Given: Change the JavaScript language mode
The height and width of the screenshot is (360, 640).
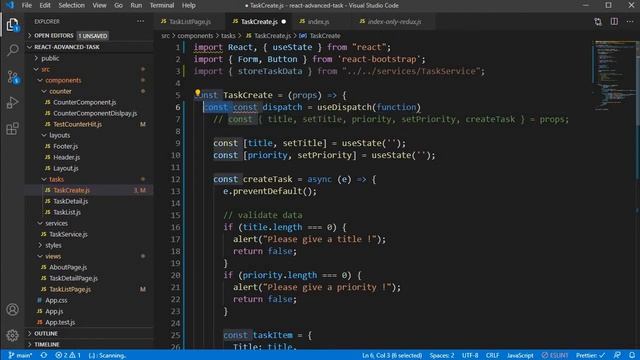Looking at the screenshot, I should click(520, 355).
